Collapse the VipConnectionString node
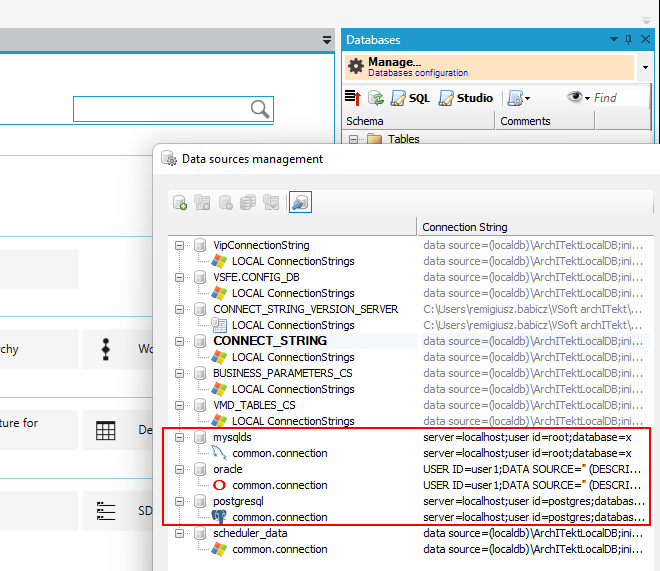 click(180, 245)
